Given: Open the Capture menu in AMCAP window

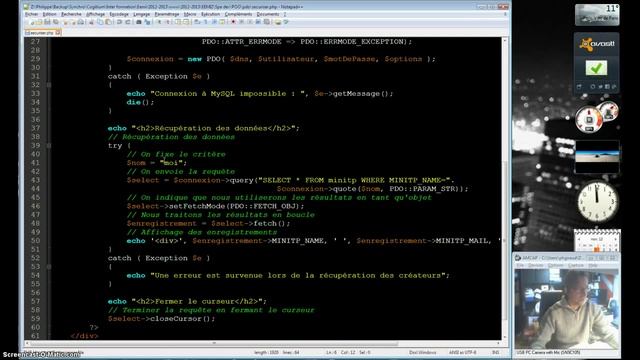Looking at the screenshot, I should click(576, 265).
